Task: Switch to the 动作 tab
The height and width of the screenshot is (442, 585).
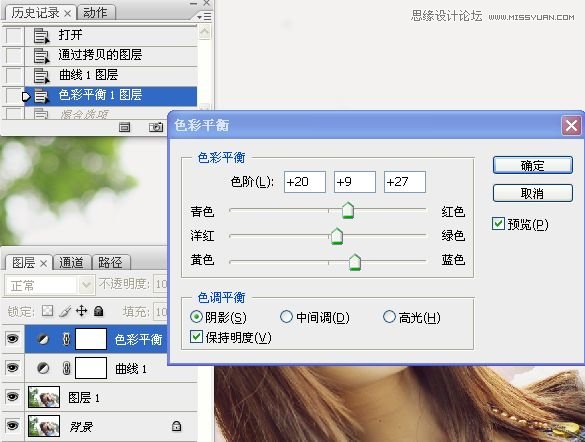Action: [96, 13]
